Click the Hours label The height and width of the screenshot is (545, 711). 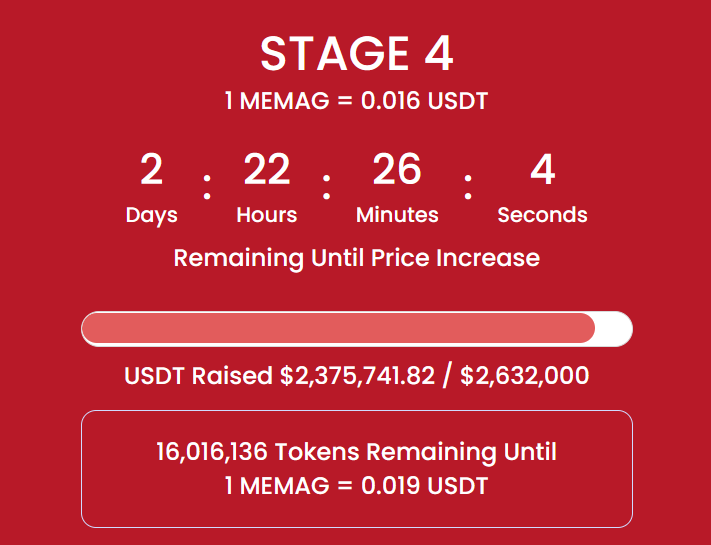tap(267, 214)
